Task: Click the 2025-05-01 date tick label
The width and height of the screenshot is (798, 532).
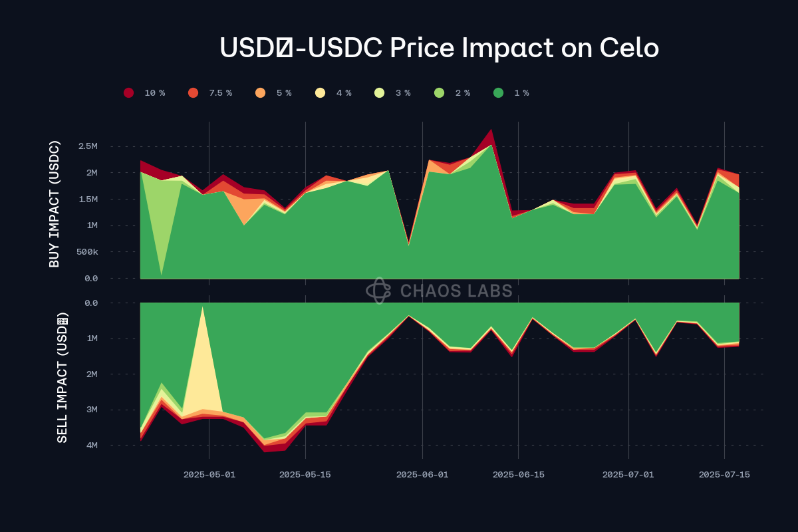Action: pyautogui.click(x=209, y=475)
